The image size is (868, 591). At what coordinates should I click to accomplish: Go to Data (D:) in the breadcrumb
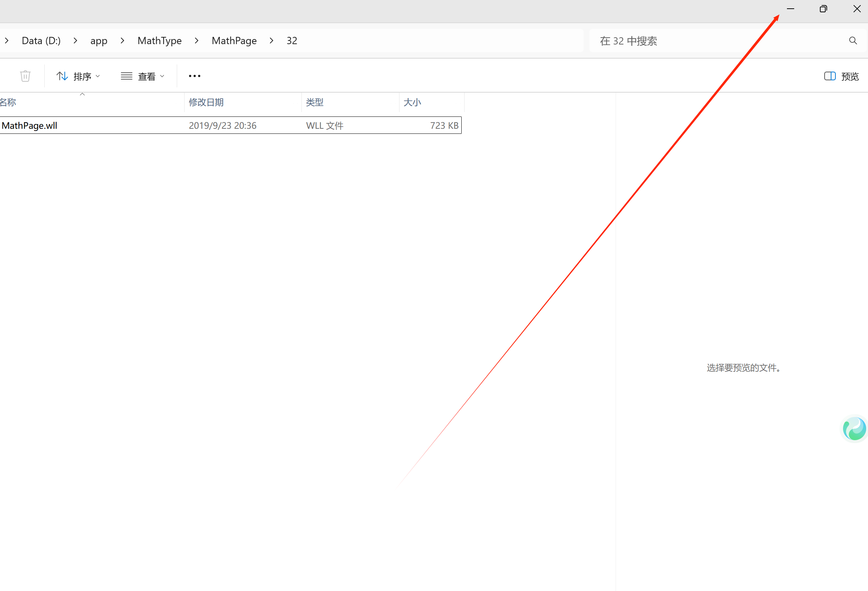coord(41,41)
